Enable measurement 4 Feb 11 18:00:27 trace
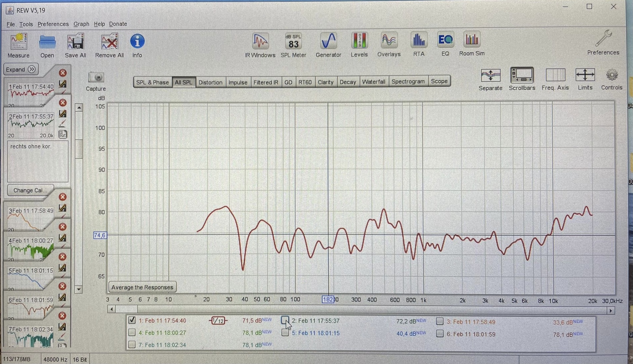Viewport: 633px width, 364px height. tap(132, 332)
